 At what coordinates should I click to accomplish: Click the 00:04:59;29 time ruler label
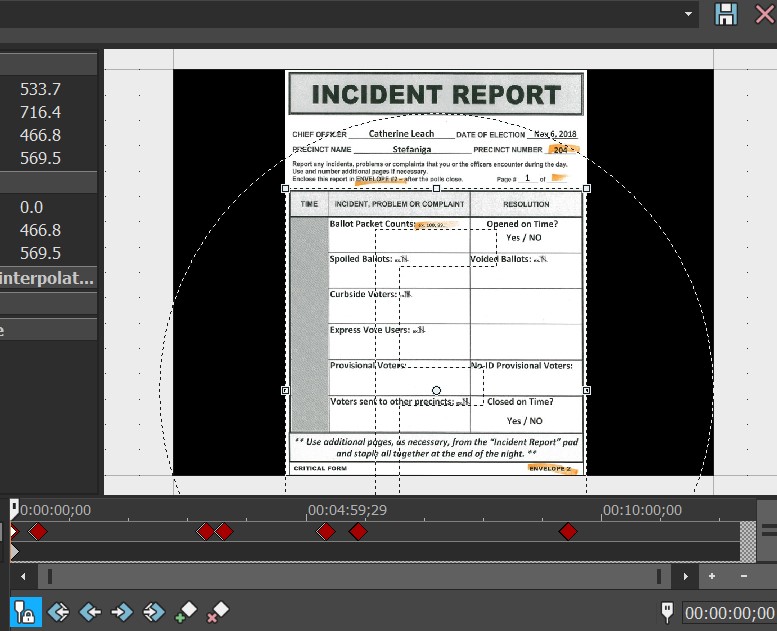click(x=347, y=510)
